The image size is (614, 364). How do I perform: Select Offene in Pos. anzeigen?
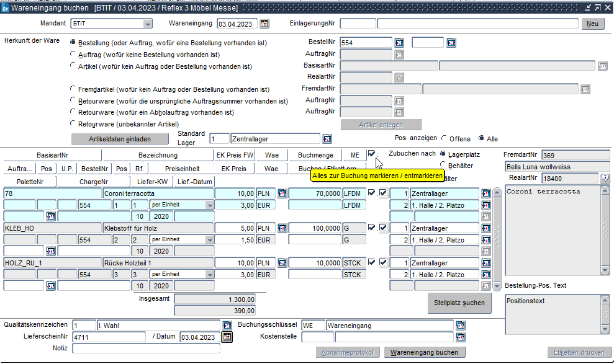tap(444, 139)
